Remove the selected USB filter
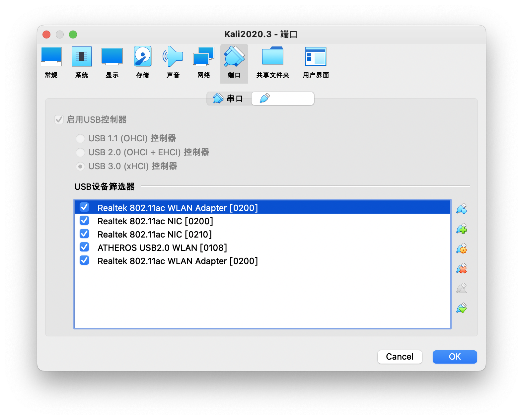Image resolution: width=523 pixels, height=420 pixels. [x=461, y=268]
